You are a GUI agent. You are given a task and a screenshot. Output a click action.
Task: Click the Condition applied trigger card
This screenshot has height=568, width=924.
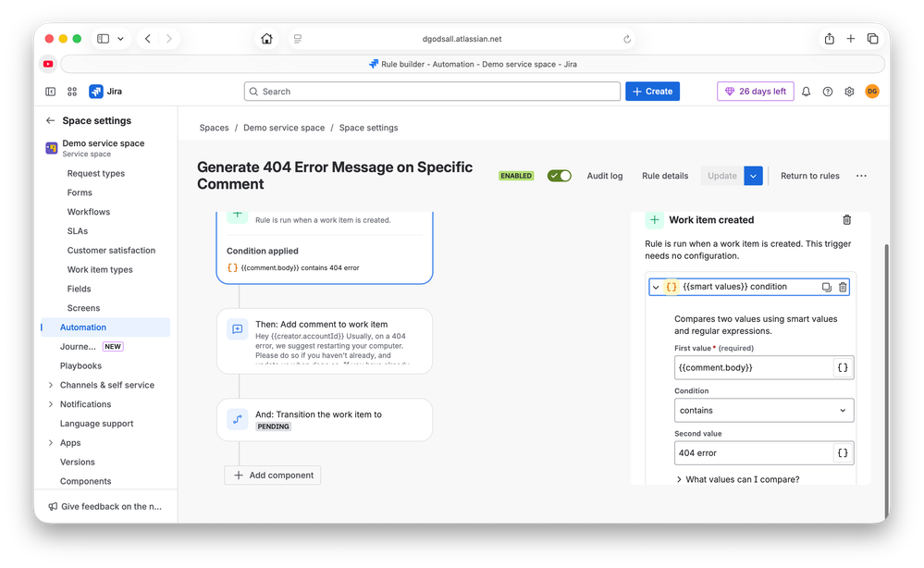point(325,248)
